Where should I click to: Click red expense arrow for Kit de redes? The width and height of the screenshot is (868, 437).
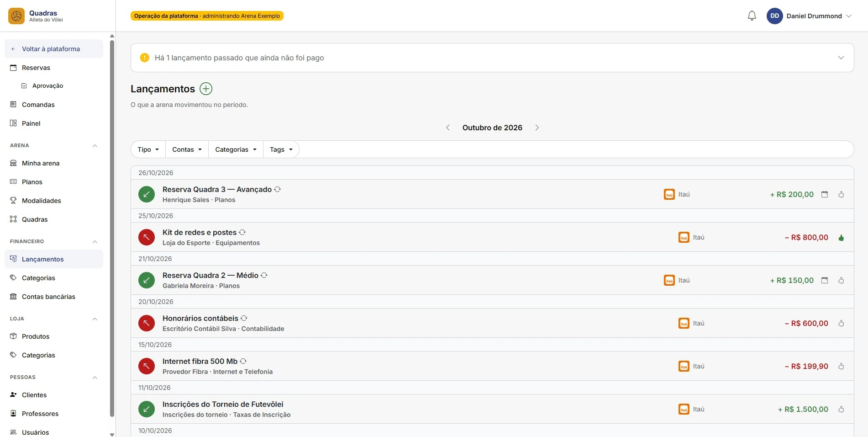pos(147,237)
